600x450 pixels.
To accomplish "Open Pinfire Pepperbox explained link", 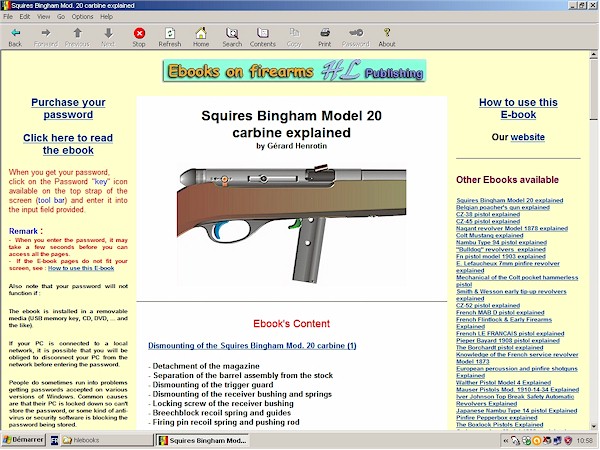I will (x=497, y=417).
